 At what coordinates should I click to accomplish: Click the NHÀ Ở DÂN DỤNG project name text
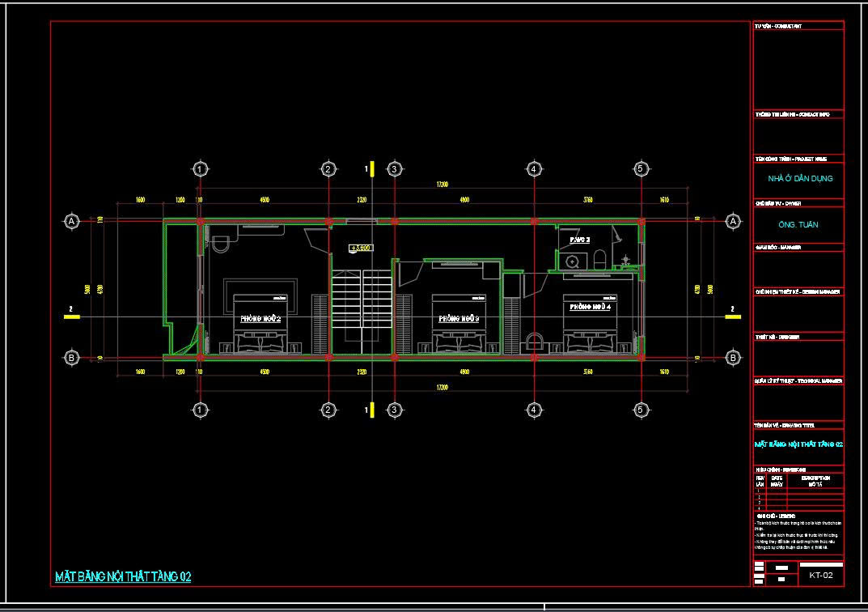coord(800,178)
